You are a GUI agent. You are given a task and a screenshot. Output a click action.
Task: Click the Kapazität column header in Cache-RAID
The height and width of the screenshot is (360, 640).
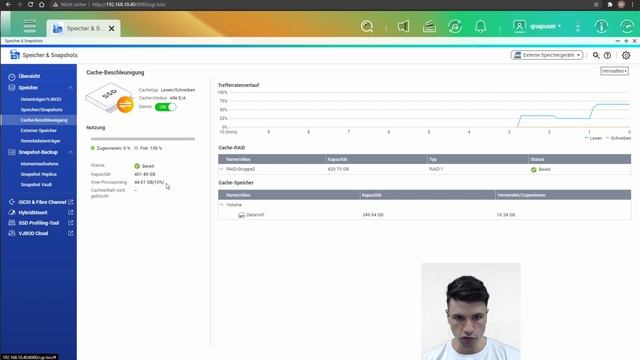tap(376, 159)
